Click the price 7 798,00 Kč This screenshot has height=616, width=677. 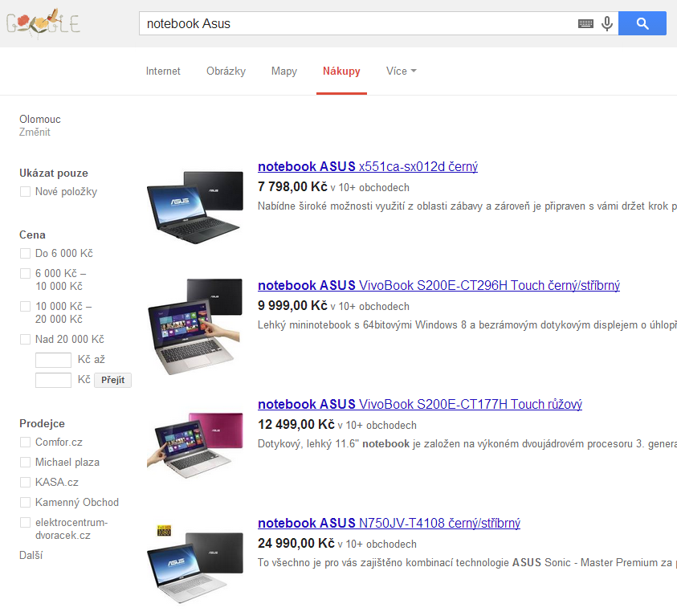(x=292, y=187)
